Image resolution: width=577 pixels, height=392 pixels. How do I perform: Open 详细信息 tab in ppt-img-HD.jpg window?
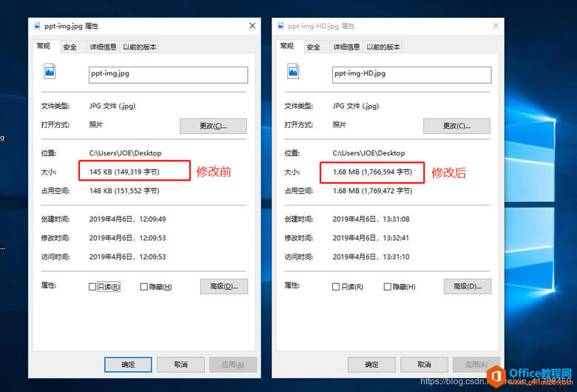click(347, 47)
